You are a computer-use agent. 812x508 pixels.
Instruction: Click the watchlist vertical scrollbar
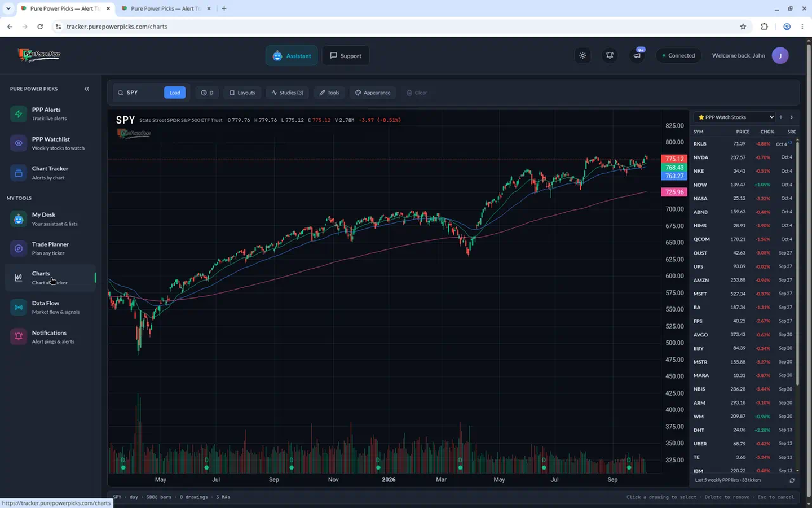[797, 263]
